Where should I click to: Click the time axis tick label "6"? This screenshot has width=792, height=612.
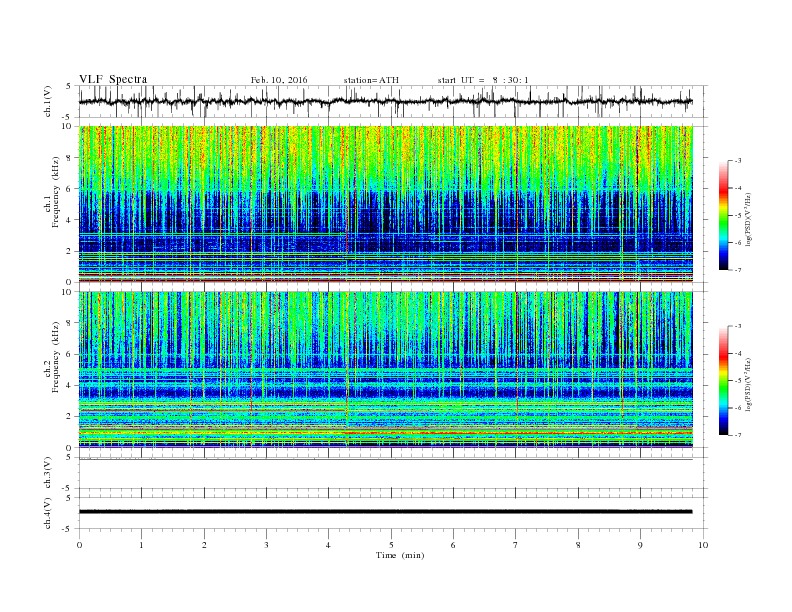pos(453,545)
